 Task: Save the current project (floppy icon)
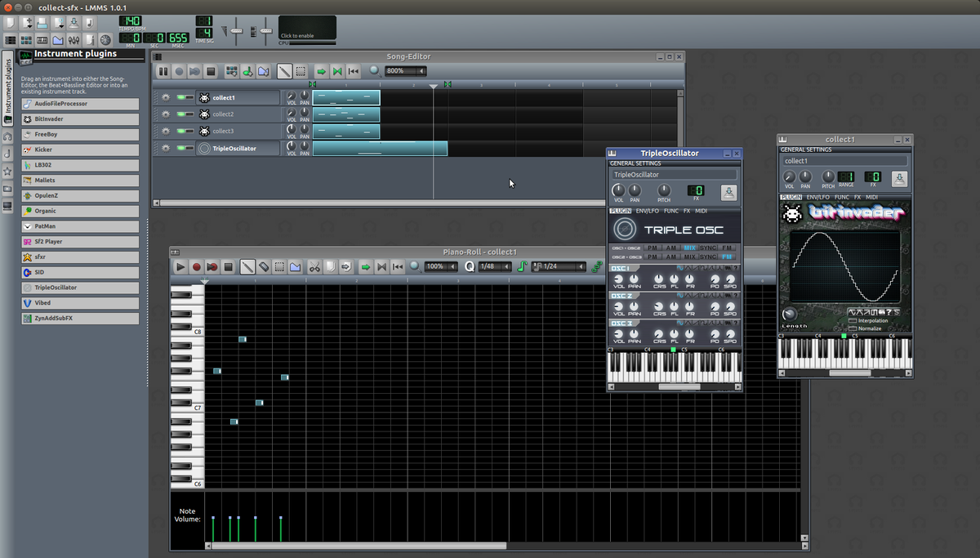click(x=73, y=23)
